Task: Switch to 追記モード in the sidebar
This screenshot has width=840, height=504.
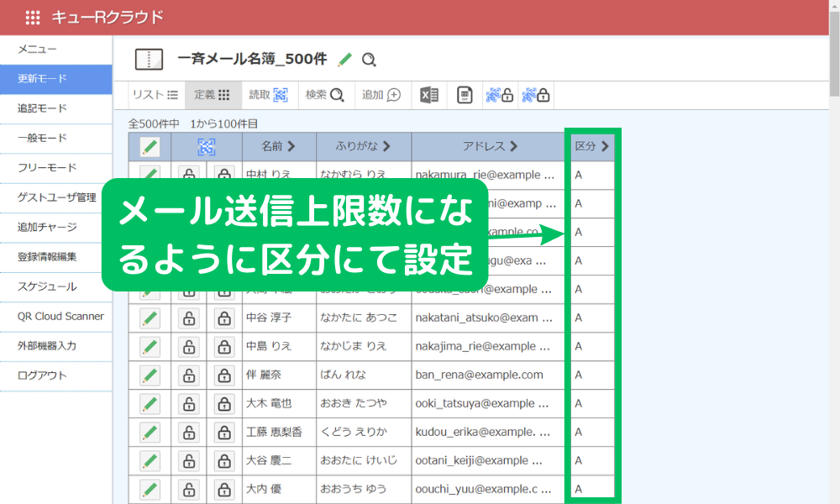Action: 55,108
